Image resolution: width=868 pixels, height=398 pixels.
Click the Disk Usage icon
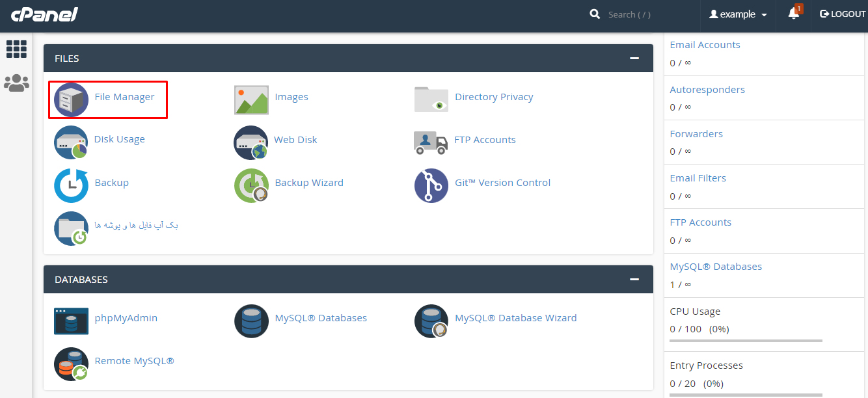click(x=71, y=142)
